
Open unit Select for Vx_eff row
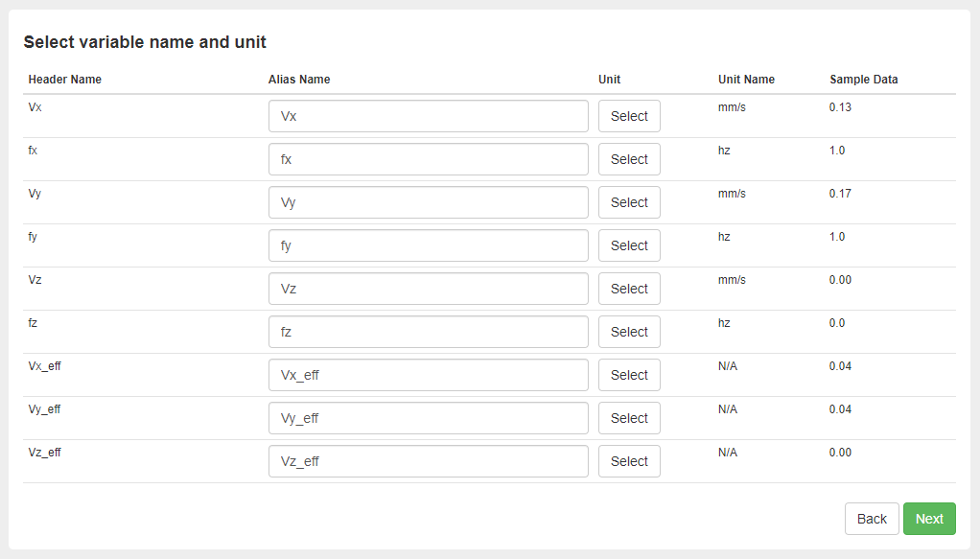click(629, 375)
